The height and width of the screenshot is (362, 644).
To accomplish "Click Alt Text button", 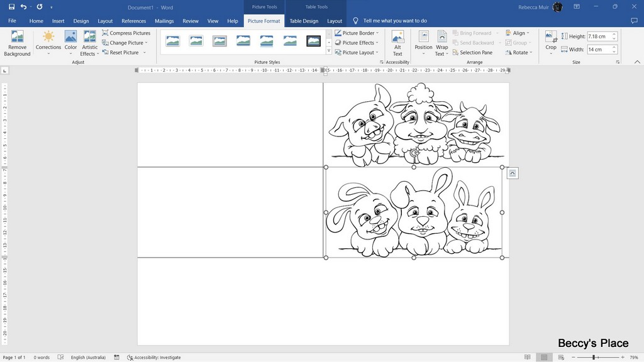I will (397, 43).
